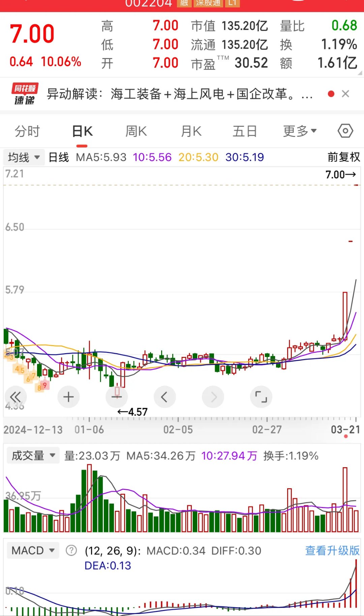The height and width of the screenshot is (616, 364).
Task: Jump to earliest data with double-left arrow
Action: (x=16, y=397)
